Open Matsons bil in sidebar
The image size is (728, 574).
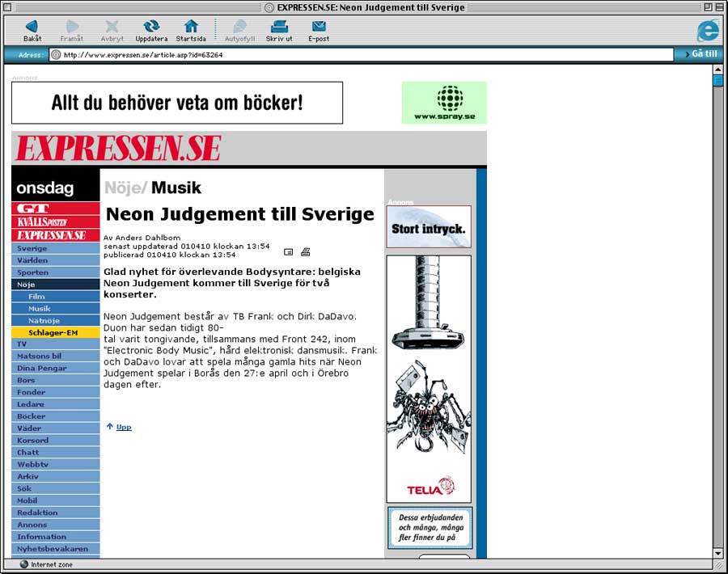pos(55,356)
